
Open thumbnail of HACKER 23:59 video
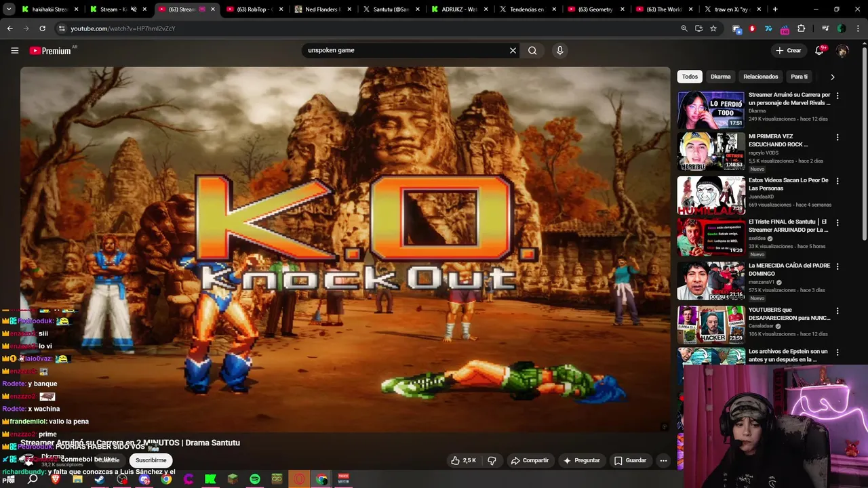pos(711,325)
